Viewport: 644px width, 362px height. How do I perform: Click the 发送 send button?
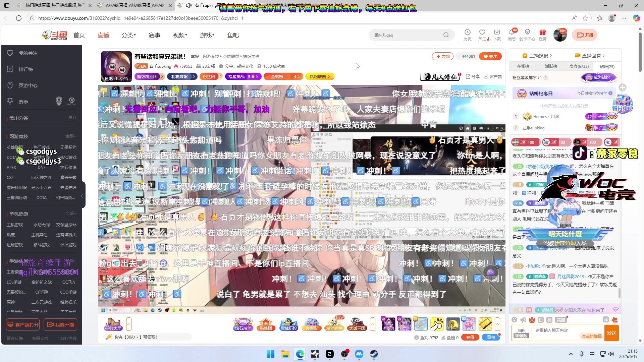(611, 333)
